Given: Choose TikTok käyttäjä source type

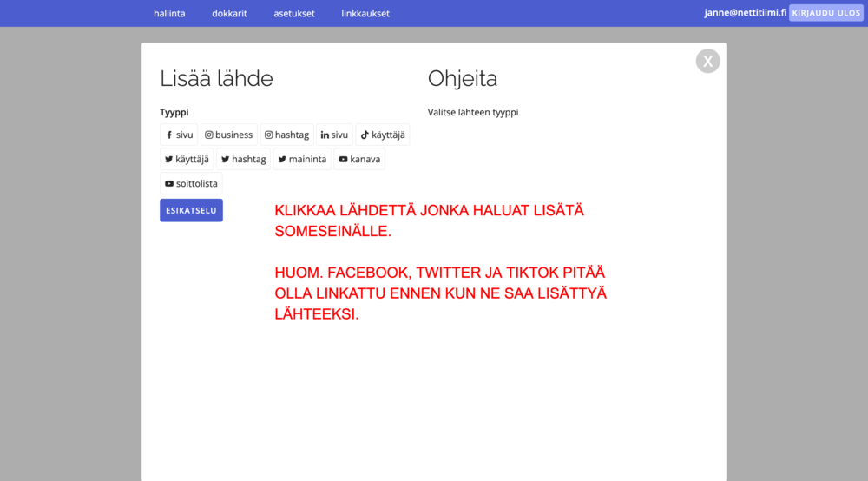Looking at the screenshot, I should tap(383, 135).
